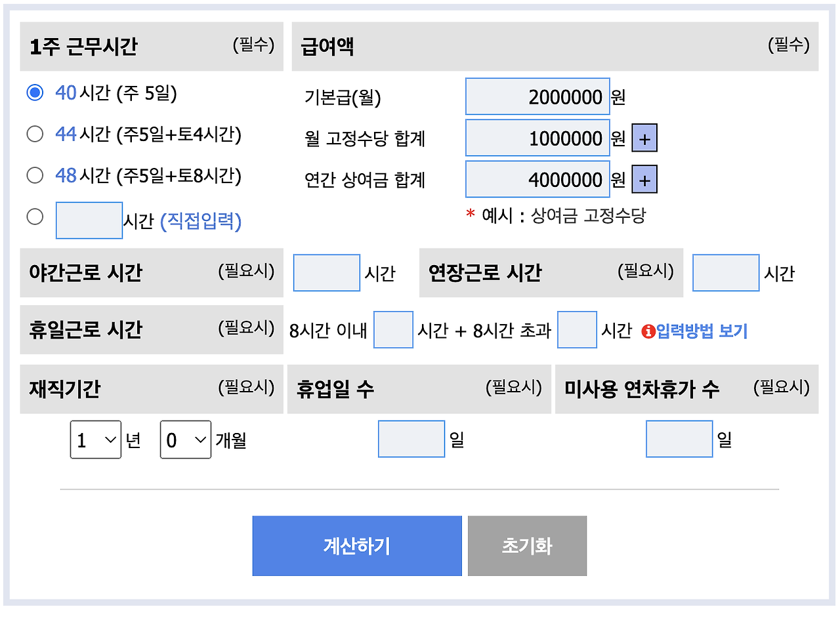Screen dimensions: 840x618
Task: Click the + icon beside 월 고정수당 합계
Action: coord(645,137)
